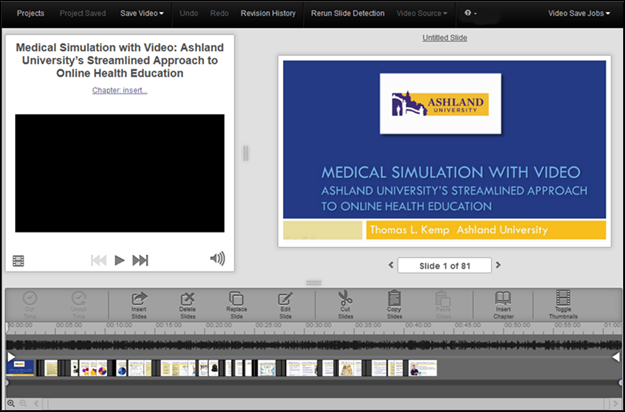The image size is (625, 412).
Task: Click the timeline end trim marker
Action: tap(616, 357)
